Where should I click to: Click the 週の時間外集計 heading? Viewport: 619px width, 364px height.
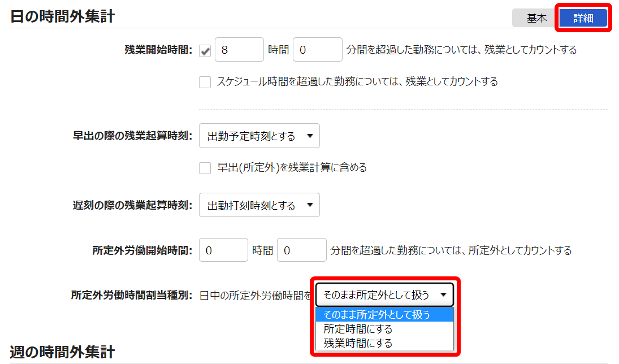[x=62, y=352]
